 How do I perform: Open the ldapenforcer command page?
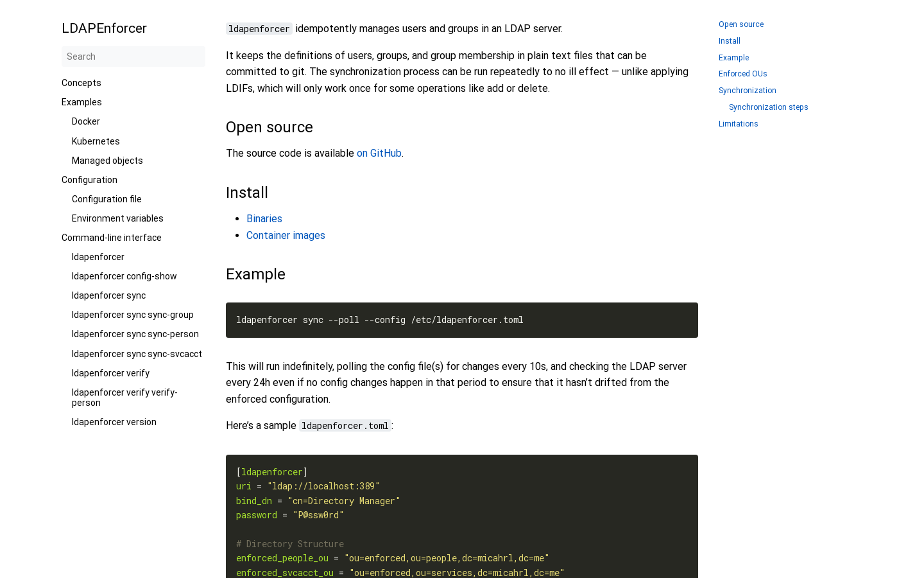[x=98, y=257]
